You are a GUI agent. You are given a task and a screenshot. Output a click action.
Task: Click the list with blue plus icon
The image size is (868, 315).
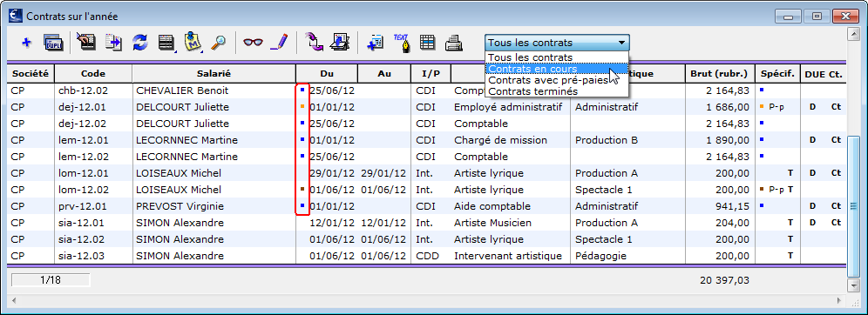(376, 43)
